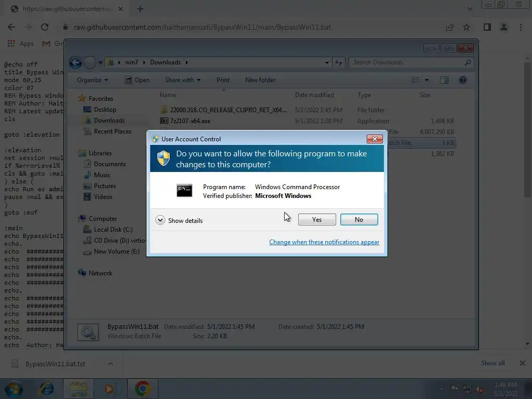Screen dimensions: 532x399
Task: Toggle the Explorer preview pane
Action: coord(444,80)
